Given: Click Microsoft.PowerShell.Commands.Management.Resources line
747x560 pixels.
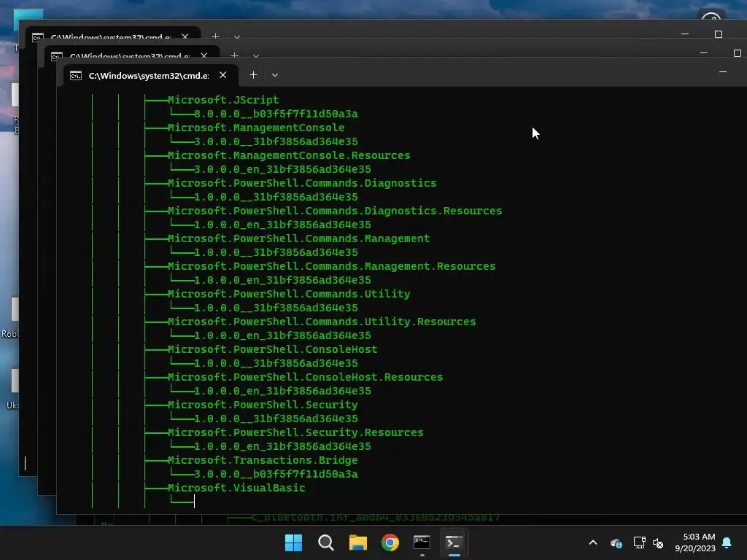Looking at the screenshot, I should [332, 265].
